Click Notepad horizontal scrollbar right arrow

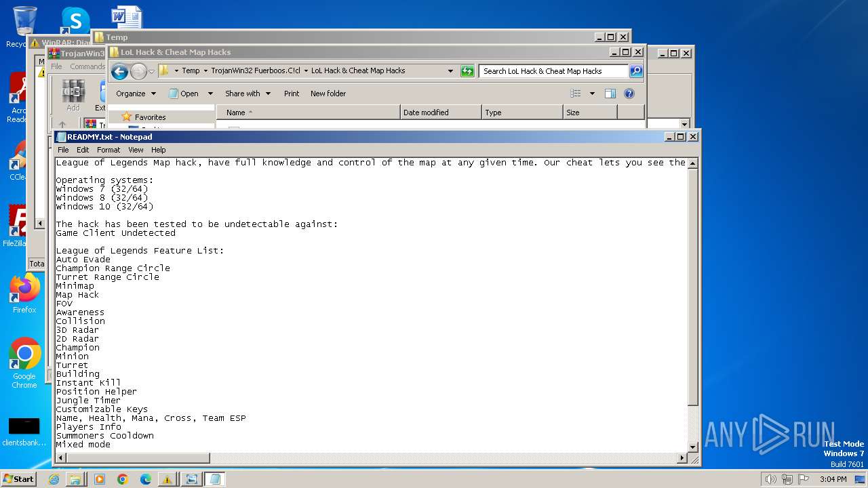pos(682,458)
